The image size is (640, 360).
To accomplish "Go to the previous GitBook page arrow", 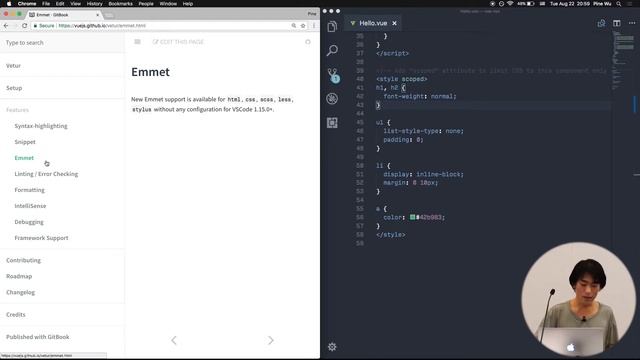I will (174, 340).
